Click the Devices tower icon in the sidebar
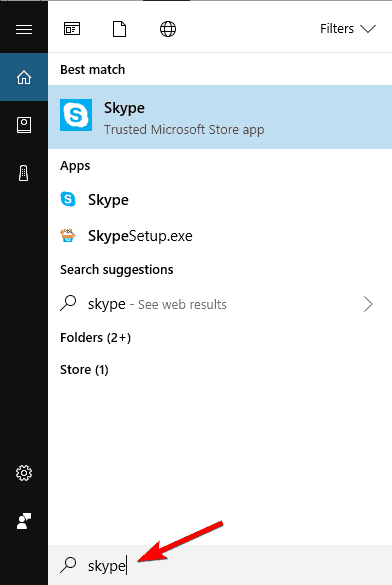Viewport: 392px width, 585px height. (23, 173)
